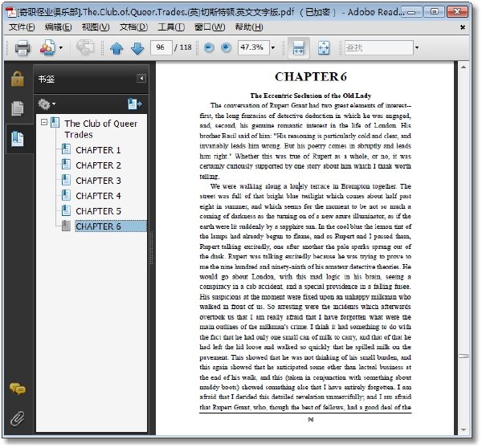Open the 窗口(W) menu
Image resolution: width=482 pixels, height=448 pixels.
[x=210, y=27]
